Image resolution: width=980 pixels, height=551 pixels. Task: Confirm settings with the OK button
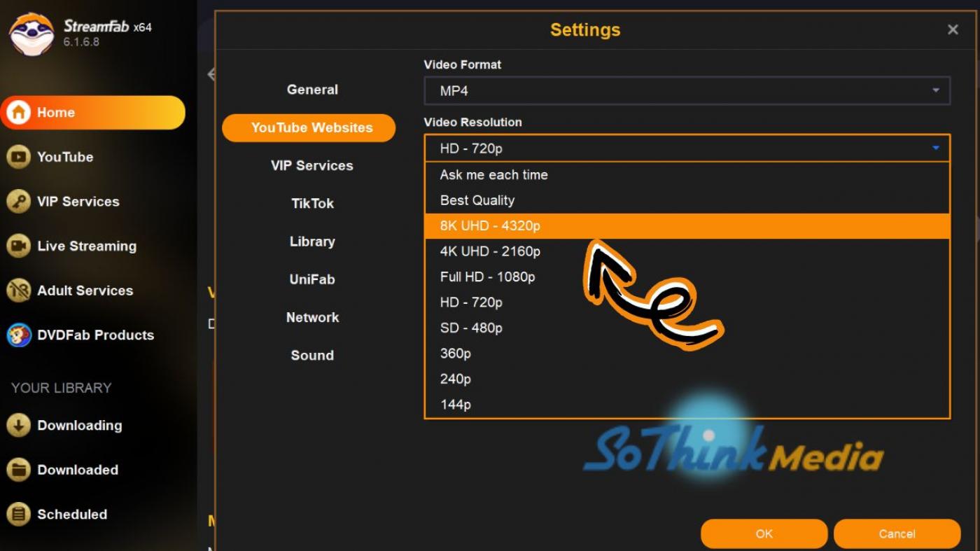pyautogui.click(x=764, y=533)
